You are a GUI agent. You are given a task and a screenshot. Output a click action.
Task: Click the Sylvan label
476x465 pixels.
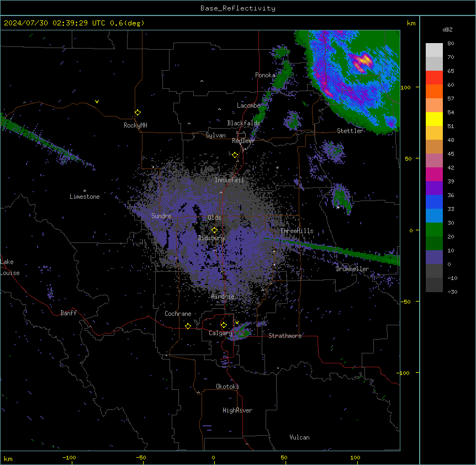click(215, 135)
